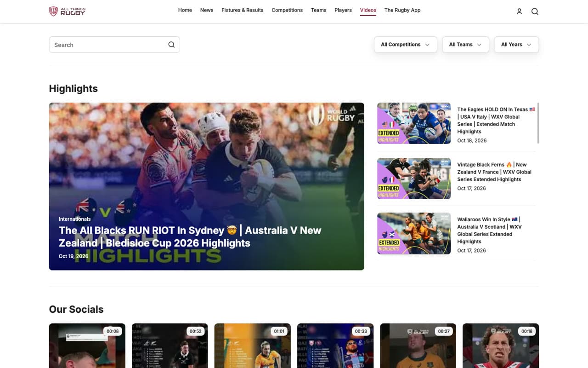Open Fixtures & Results

(x=243, y=10)
